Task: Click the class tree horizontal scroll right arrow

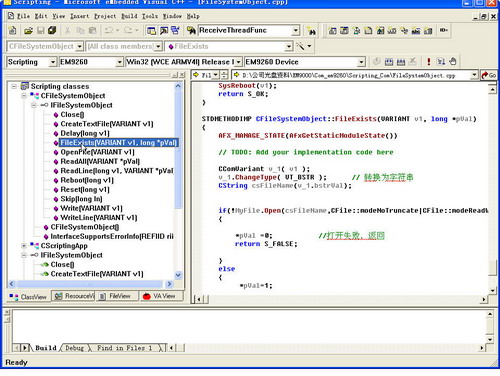Action: pyautogui.click(x=169, y=284)
